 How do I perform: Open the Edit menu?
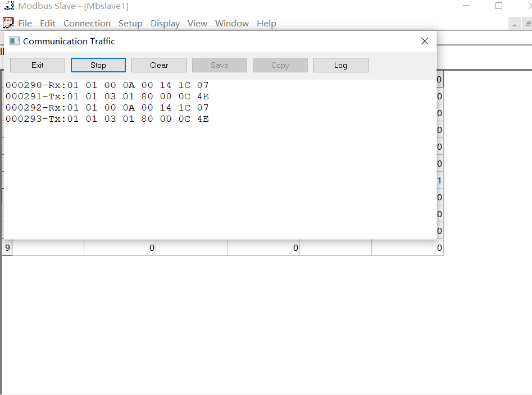click(x=47, y=24)
